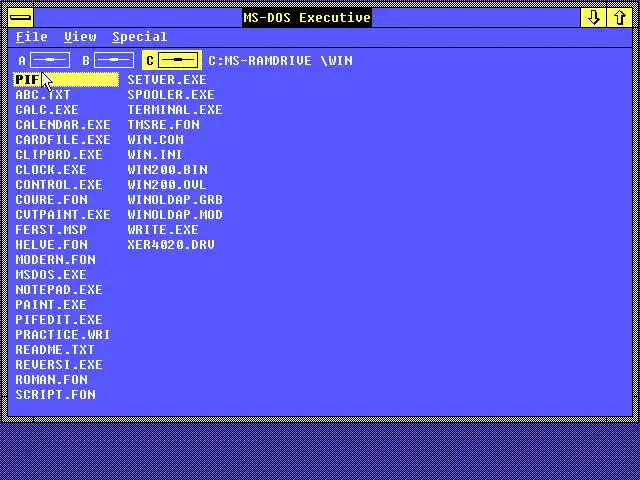The width and height of the screenshot is (640, 480).
Task: Select the PIF directory entry
Action: [x=66, y=80]
